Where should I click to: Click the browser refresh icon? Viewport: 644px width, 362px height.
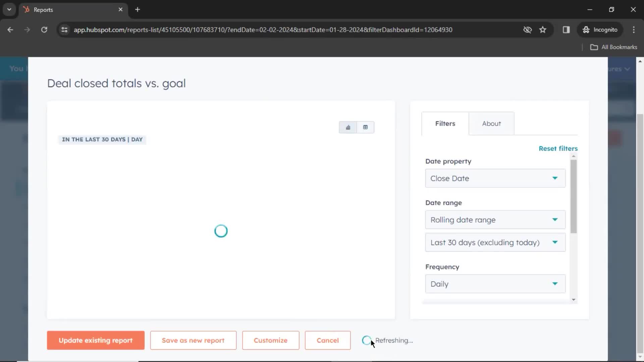pos(44,29)
